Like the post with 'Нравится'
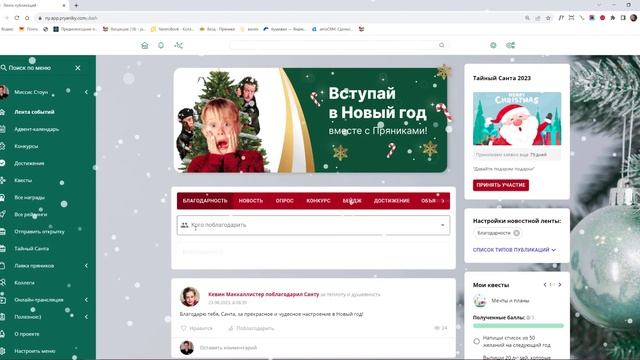 (x=197, y=328)
